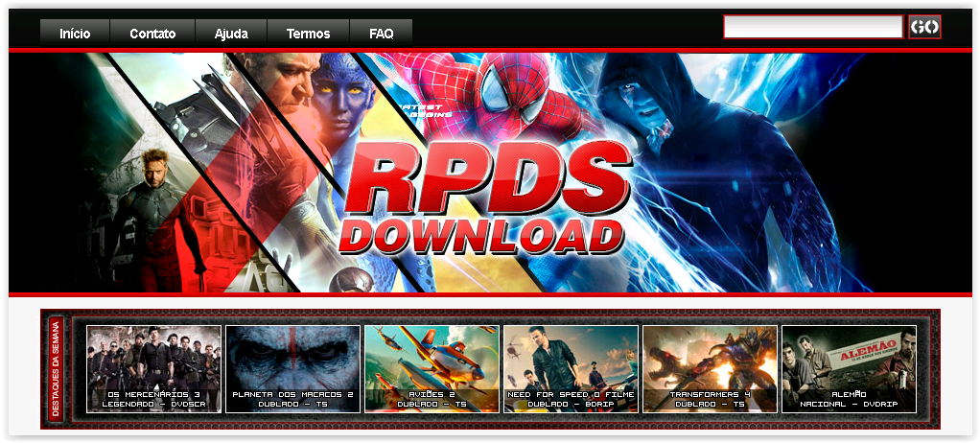Image resolution: width=980 pixels, height=443 pixels.
Task: Open Alemão Nacional DVDRip thumbnail
Action: 850,368
